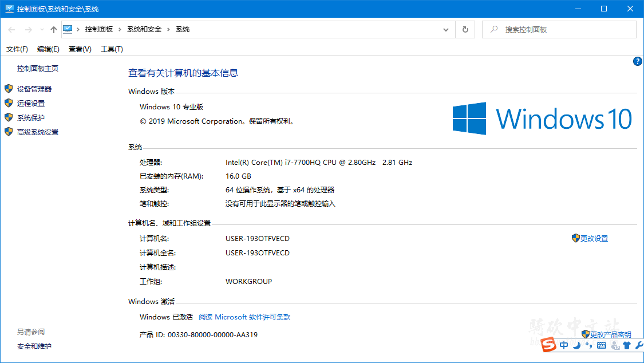This screenshot has width=644, height=363.
Task: Click the 查看有关计算机的基本信息 heading
Action: point(183,73)
